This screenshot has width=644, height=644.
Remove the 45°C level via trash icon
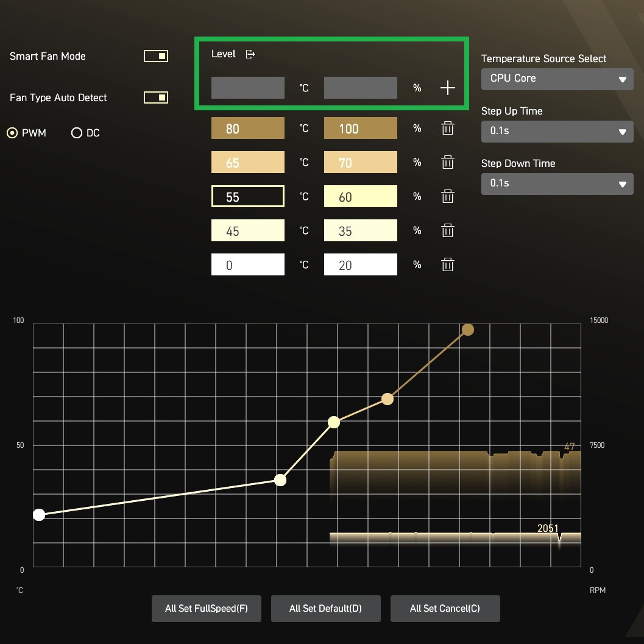click(x=447, y=231)
